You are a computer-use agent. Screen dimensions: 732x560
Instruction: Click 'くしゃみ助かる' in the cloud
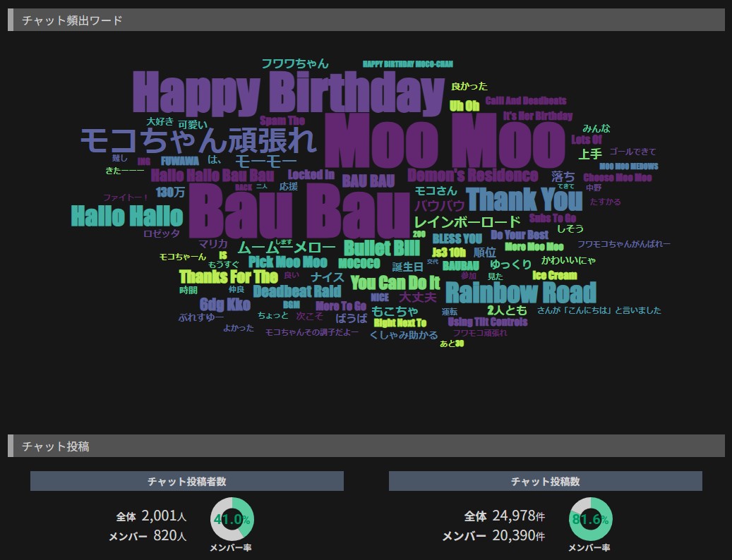tap(404, 335)
